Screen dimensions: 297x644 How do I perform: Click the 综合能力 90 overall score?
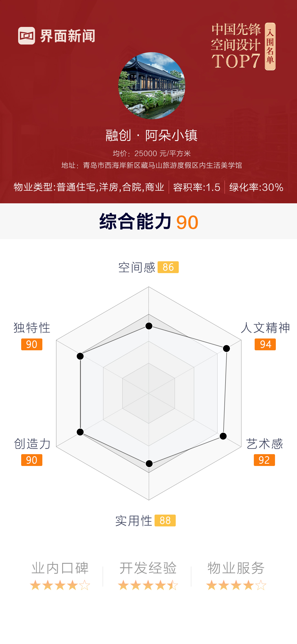(x=148, y=222)
